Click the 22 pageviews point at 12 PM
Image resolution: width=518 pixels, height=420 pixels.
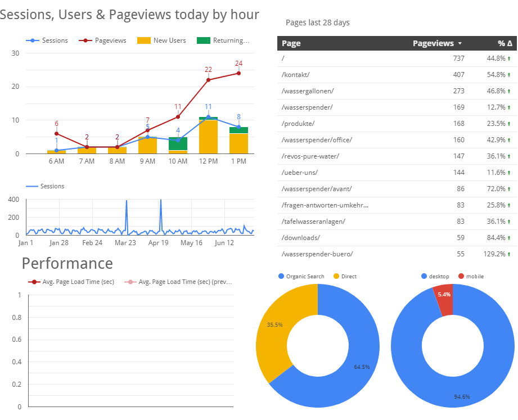(x=208, y=80)
